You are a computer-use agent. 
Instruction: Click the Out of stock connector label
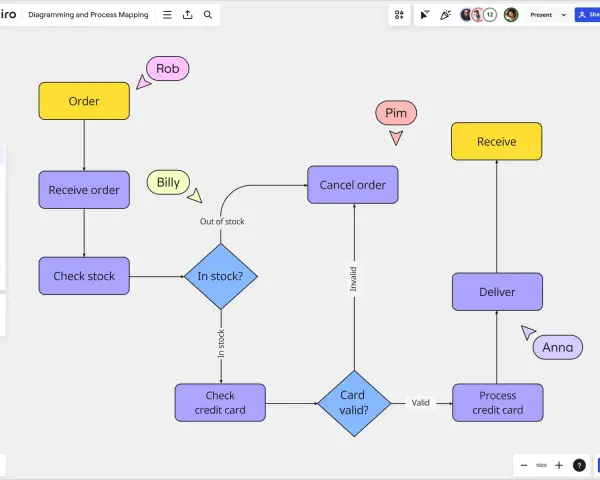tap(222, 222)
